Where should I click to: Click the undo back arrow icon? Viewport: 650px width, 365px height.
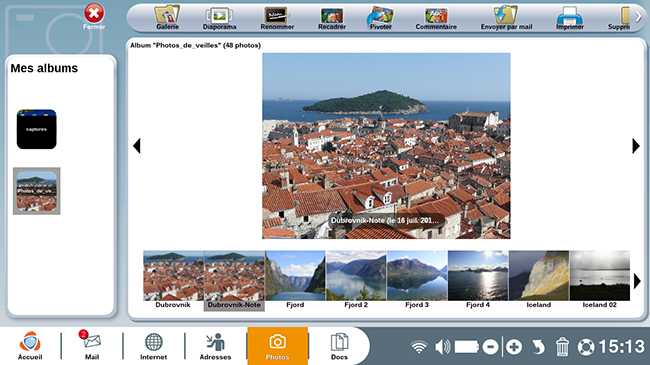click(538, 347)
